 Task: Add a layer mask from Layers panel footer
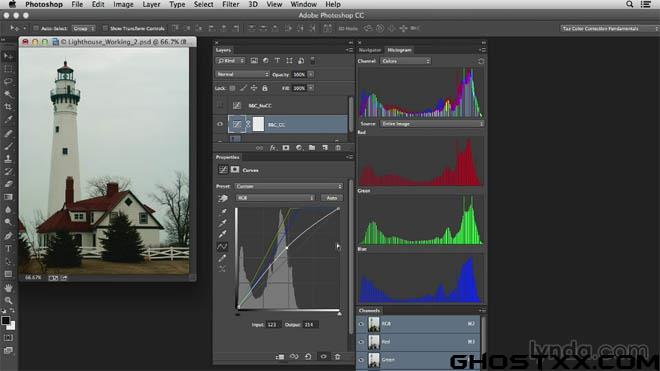(286, 148)
